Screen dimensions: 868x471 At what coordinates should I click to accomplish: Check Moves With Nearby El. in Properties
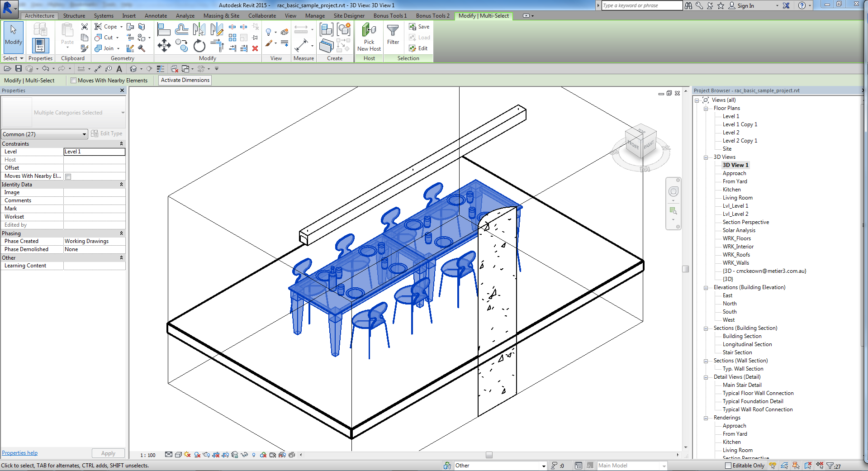coord(68,176)
